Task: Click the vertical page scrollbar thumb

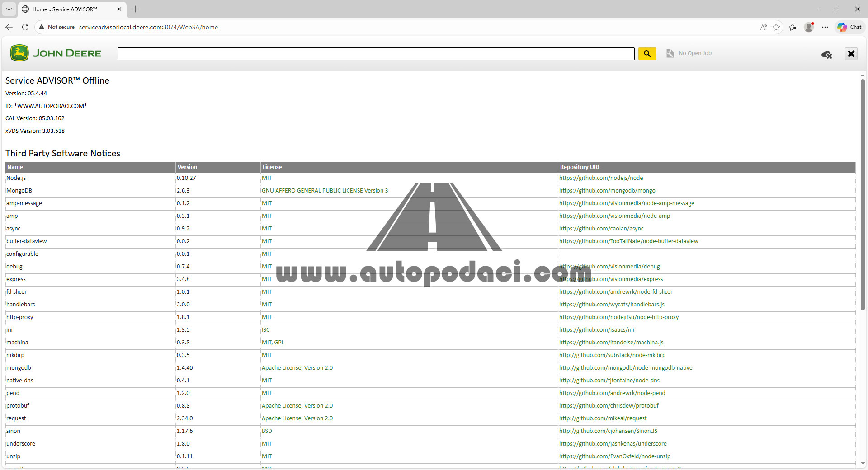Action: 862,194
